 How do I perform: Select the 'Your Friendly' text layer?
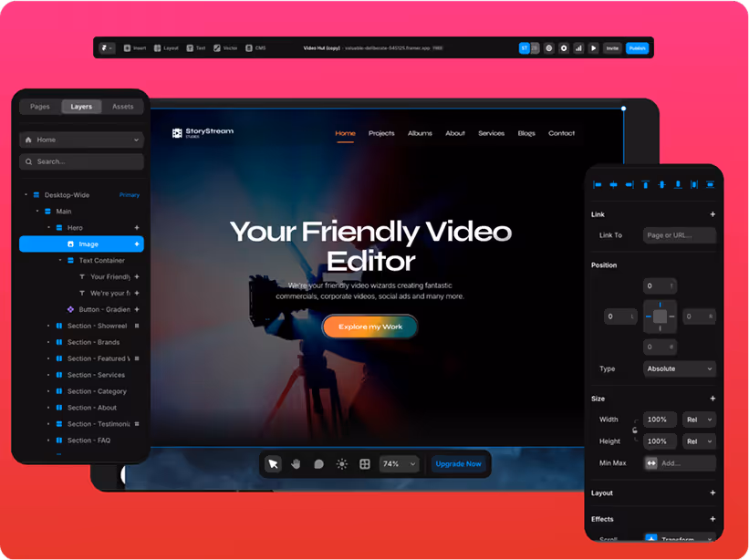pyautogui.click(x=109, y=277)
